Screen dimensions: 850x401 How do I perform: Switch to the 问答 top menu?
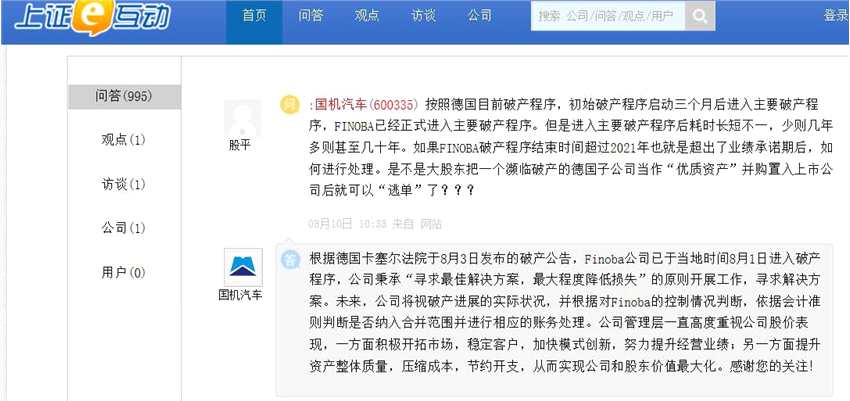pos(310,16)
